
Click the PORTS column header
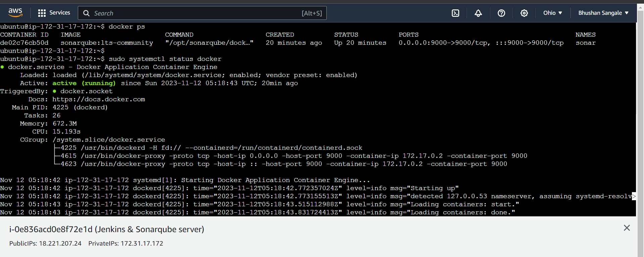pos(409,35)
